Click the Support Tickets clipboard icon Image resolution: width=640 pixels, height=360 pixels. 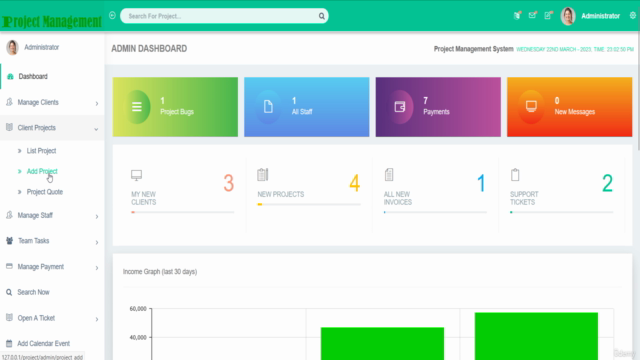coord(515,175)
